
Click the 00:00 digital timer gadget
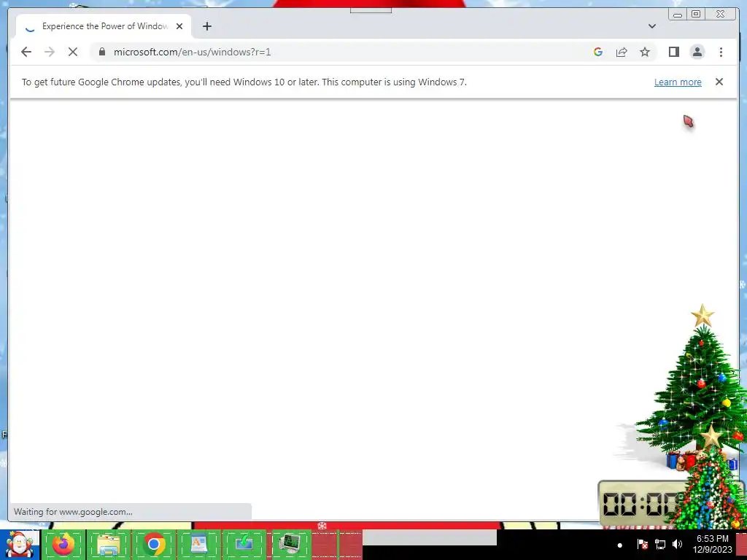(638, 504)
